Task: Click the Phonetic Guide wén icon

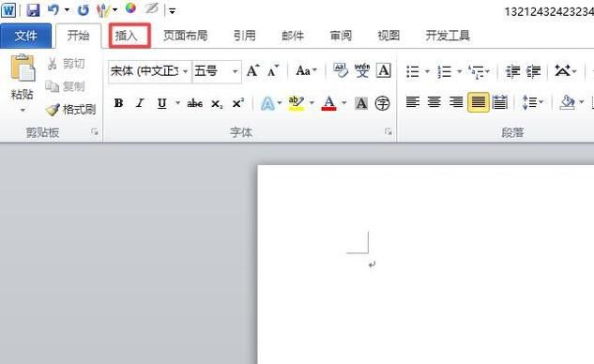Action: (x=362, y=71)
